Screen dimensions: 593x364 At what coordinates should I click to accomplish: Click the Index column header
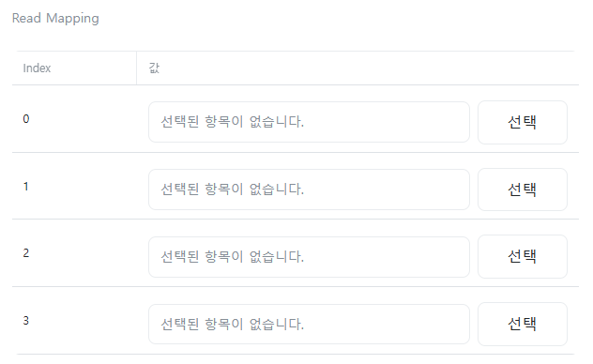pos(37,68)
